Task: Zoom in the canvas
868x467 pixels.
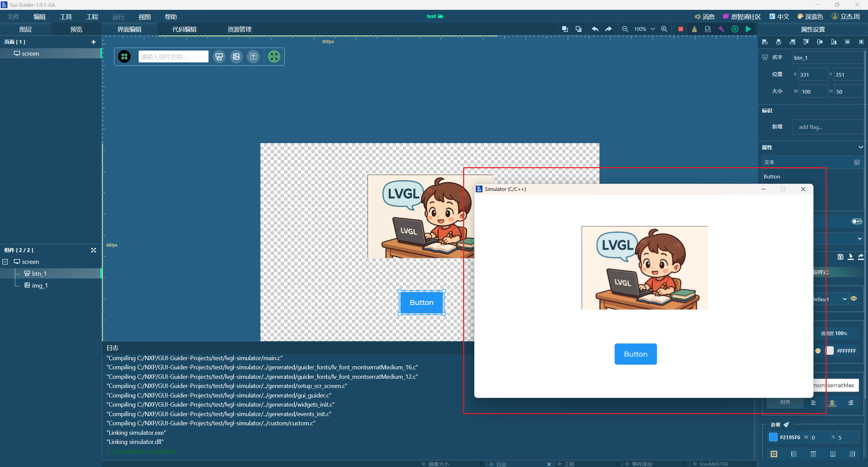Action: pyautogui.click(x=664, y=29)
